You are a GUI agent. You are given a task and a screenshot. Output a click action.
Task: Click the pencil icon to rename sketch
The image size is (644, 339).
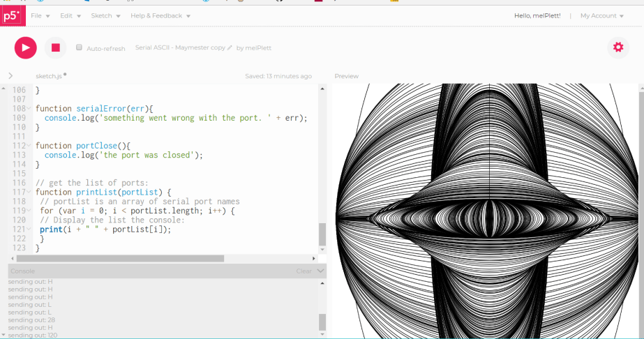tap(230, 48)
